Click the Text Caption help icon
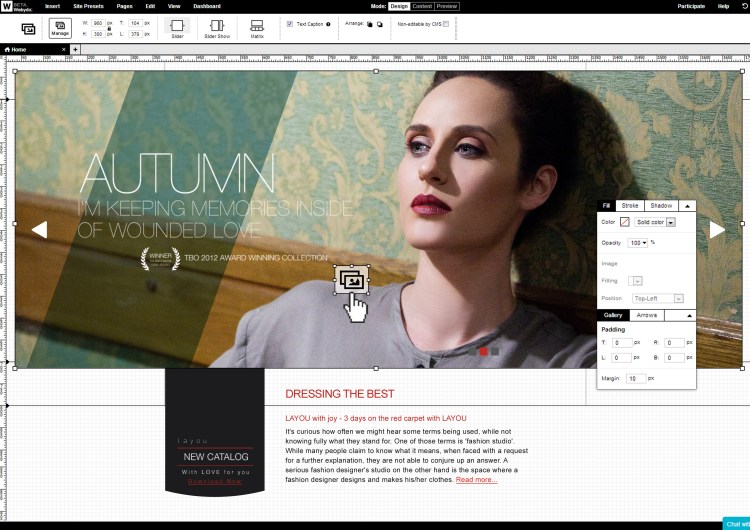This screenshot has width=750, height=530. (328, 23)
